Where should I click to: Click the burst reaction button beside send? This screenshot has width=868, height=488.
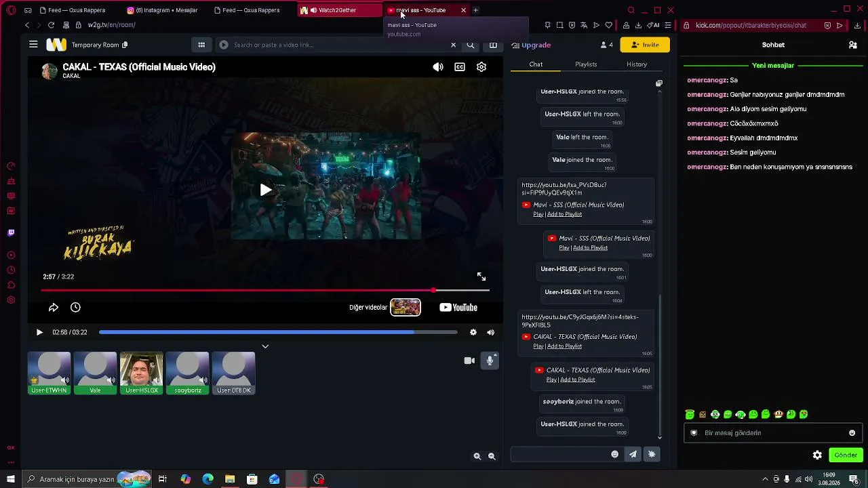(652, 454)
